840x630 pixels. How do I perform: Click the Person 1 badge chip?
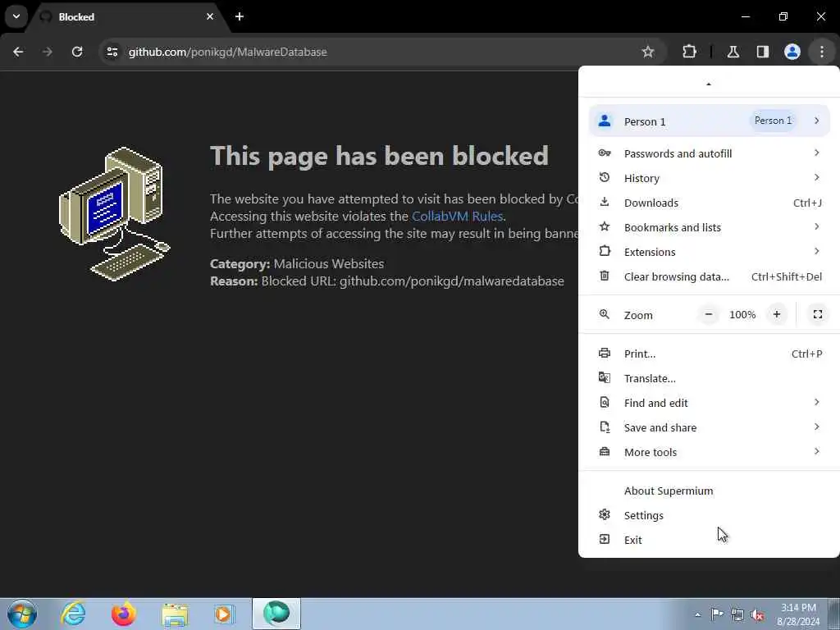773,121
